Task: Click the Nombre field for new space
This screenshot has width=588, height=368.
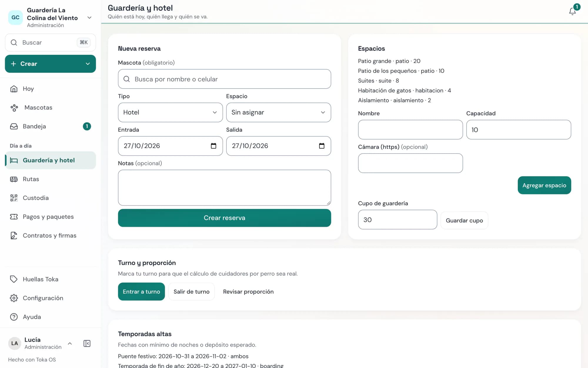Action: pos(410,130)
